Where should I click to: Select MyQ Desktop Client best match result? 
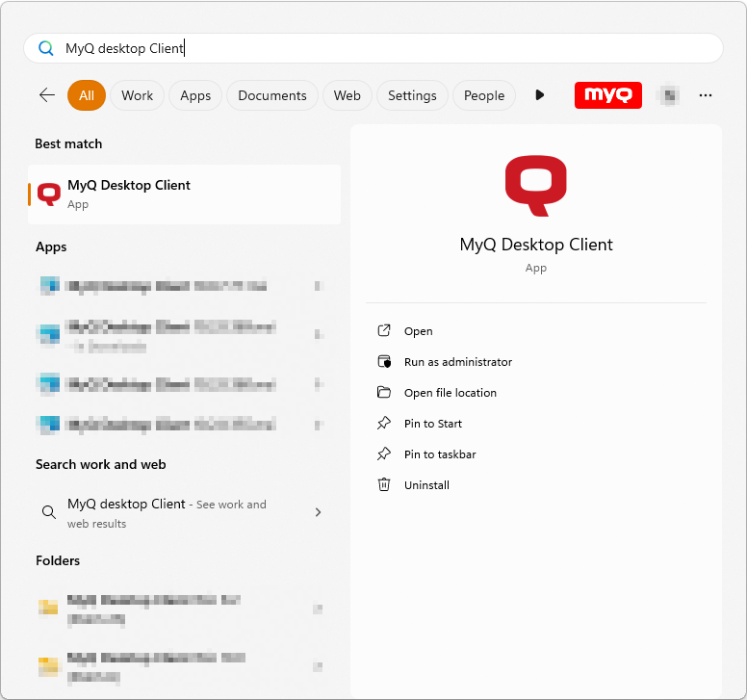point(185,194)
